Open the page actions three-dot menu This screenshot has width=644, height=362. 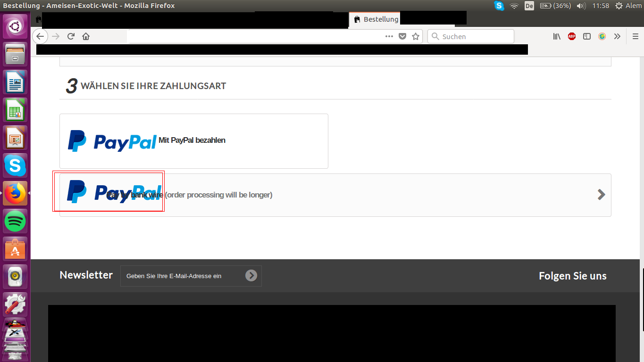click(x=389, y=36)
